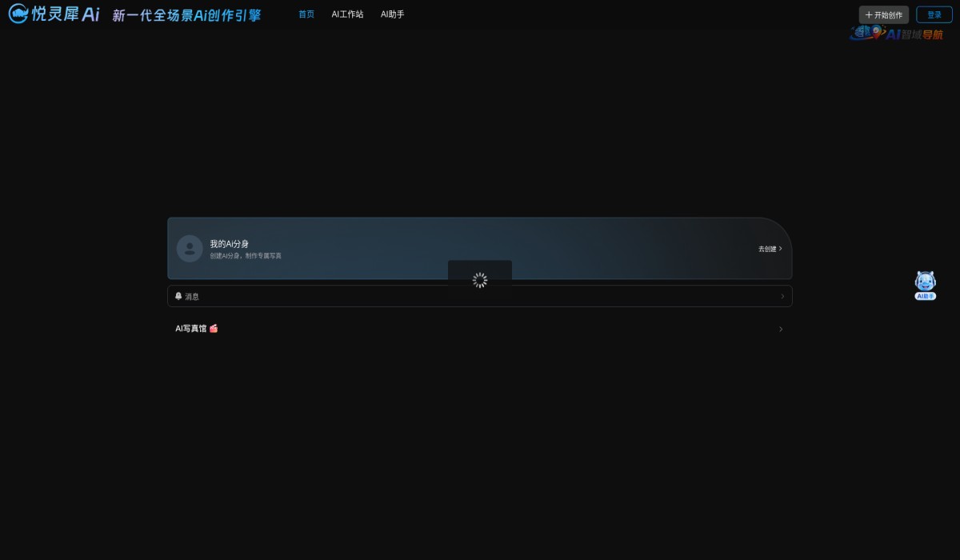Click the emoji icon beside AI写真馆

214,328
